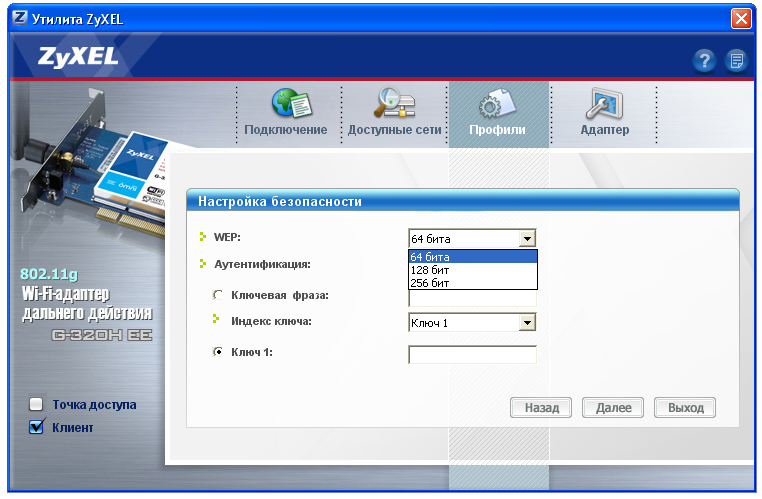Close the Утилита ZyXEL window
This screenshot has width=762, height=499.
coord(741,19)
